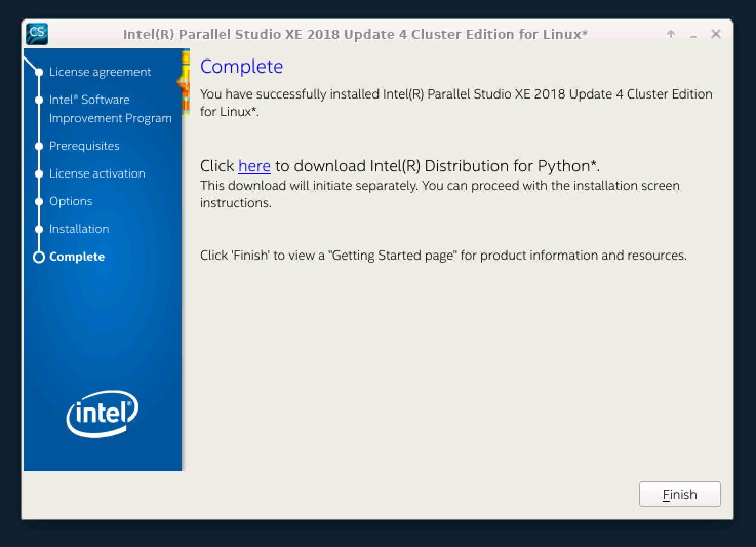Click the Intel logo in sidebar
The image size is (756, 547).
(x=102, y=414)
